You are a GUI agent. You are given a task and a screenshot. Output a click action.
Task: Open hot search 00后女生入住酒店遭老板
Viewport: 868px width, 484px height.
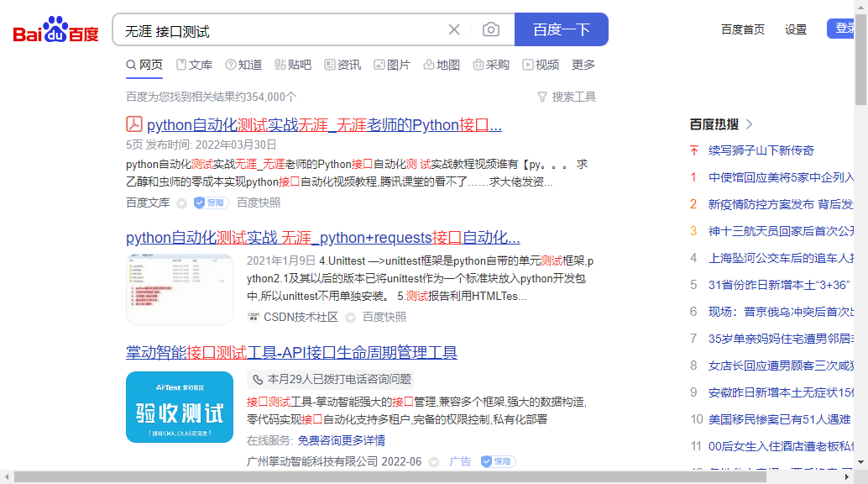pyautogui.click(x=781, y=446)
